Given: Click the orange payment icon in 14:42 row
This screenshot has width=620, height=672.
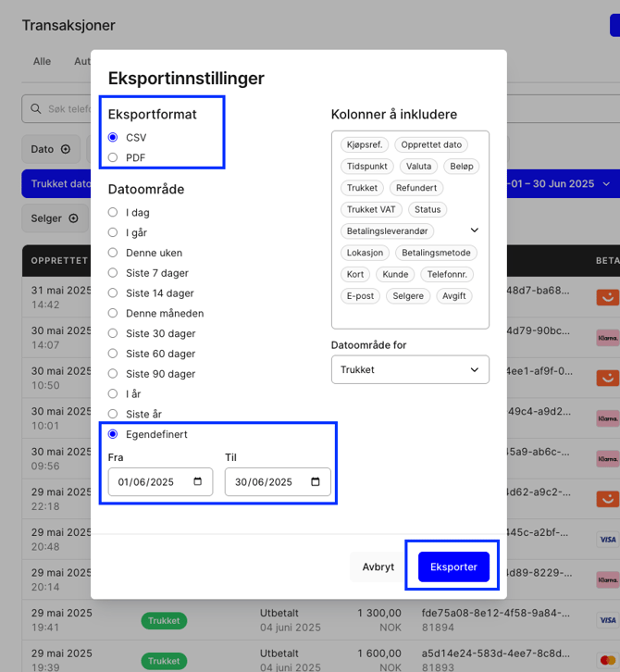Looking at the screenshot, I should (x=608, y=297).
